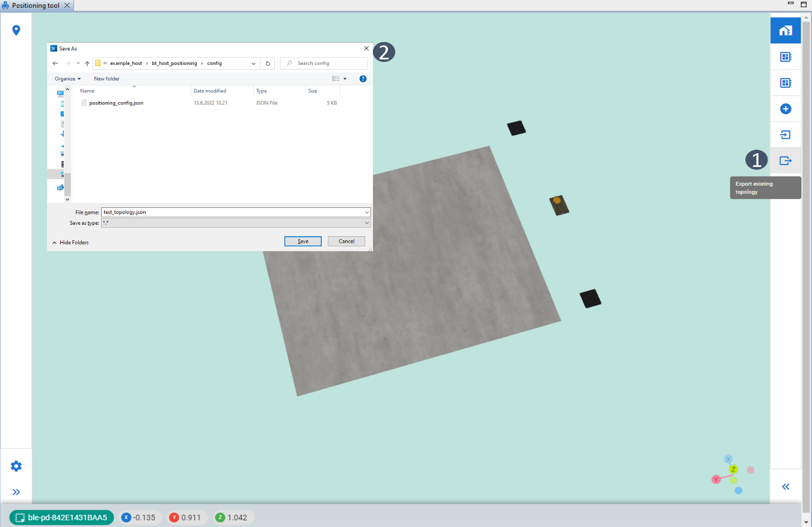
Task: Open settings via the gear icon
Action: click(16, 466)
